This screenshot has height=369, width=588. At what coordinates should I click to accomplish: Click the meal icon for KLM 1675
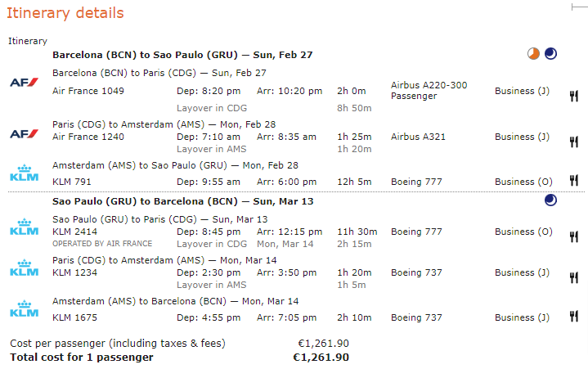[573, 317]
